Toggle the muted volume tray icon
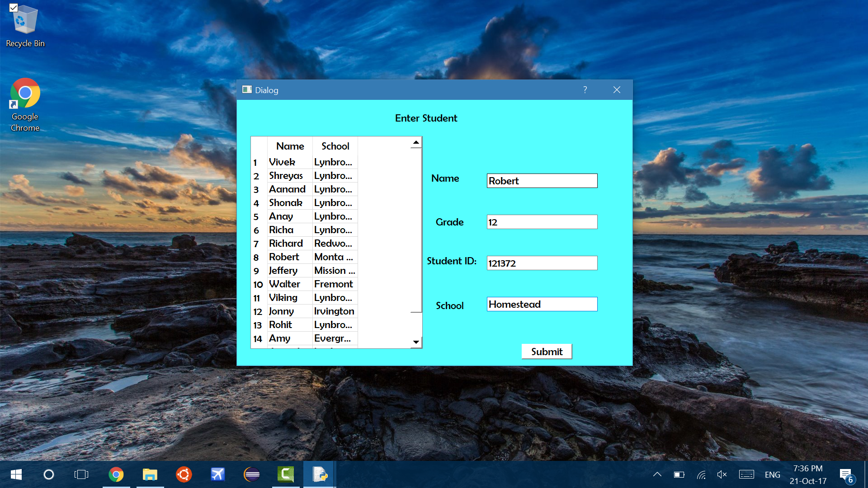Viewport: 868px width, 488px height. pyautogui.click(x=722, y=474)
